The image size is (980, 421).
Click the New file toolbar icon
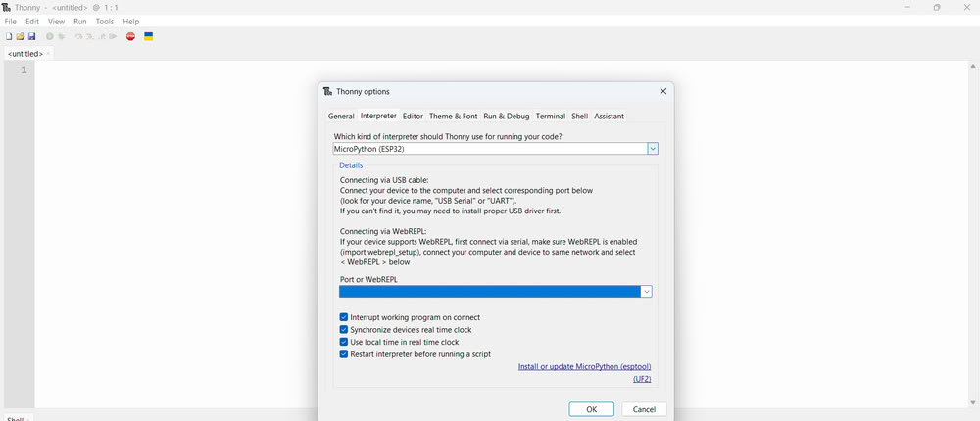point(9,36)
